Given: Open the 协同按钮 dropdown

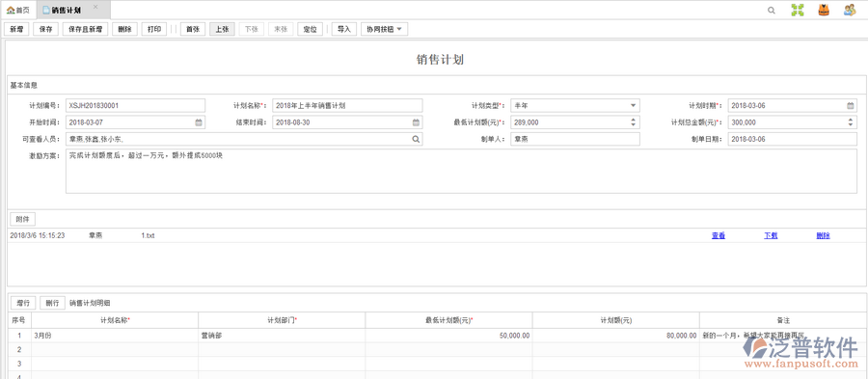Looking at the screenshot, I should 384,29.
